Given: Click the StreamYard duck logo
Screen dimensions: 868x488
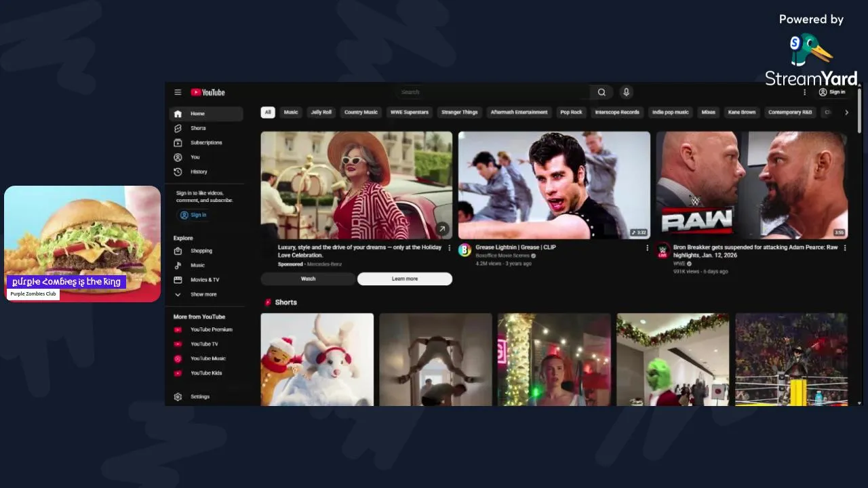Looking at the screenshot, I should pos(810,51).
